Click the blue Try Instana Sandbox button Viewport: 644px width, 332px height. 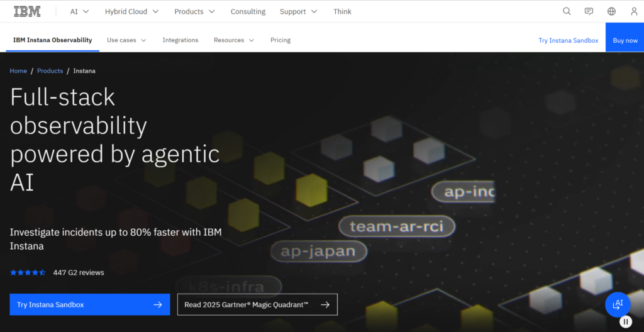click(90, 304)
